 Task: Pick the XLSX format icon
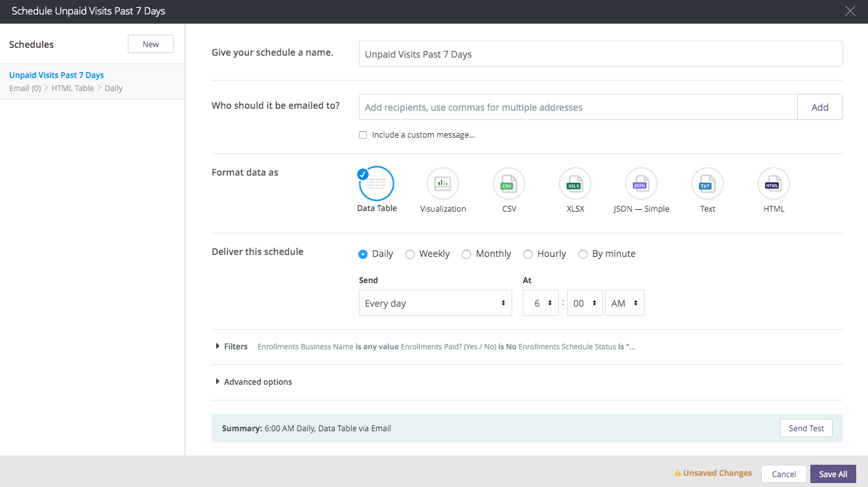[x=575, y=184]
